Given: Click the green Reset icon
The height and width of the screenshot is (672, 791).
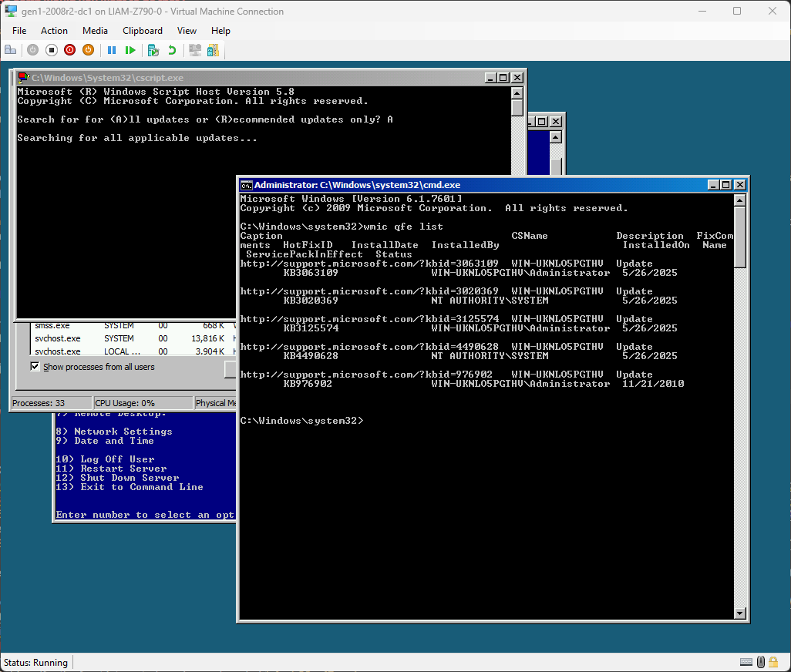Looking at the screenshot, I should [130, 50].
